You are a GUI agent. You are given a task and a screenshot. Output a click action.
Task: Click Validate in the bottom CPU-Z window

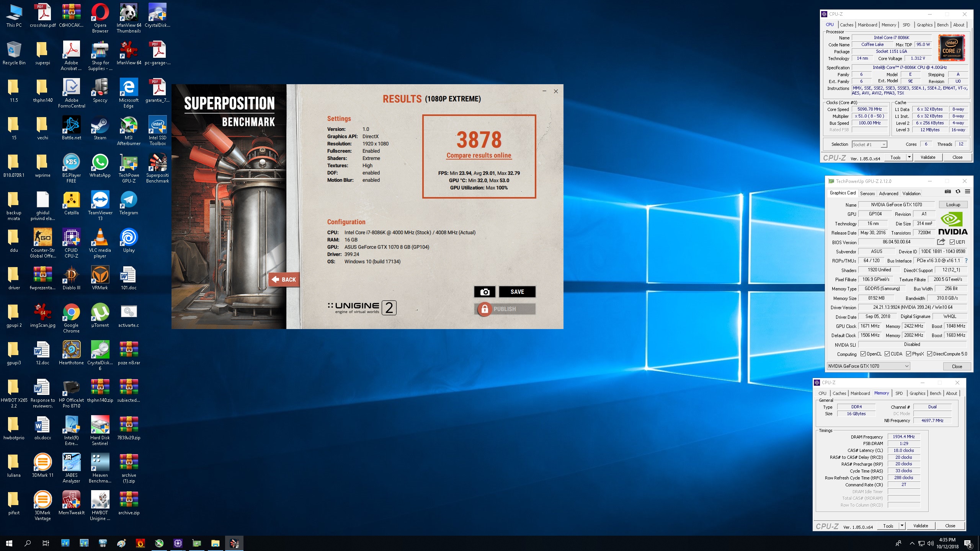[x=920, y=526]
